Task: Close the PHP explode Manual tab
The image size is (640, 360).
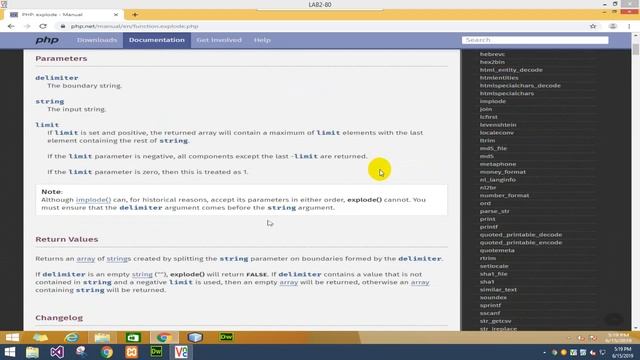Action: tap(116, 15)
